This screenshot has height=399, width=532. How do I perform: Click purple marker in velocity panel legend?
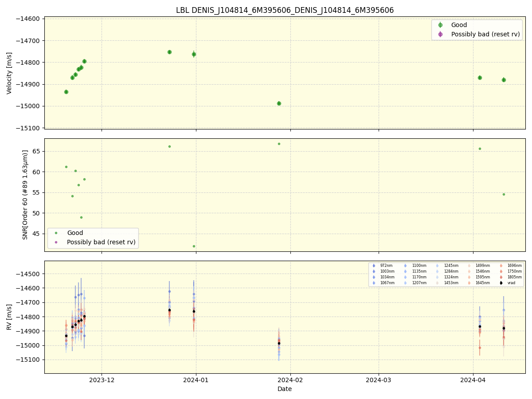tap(440, 34)
